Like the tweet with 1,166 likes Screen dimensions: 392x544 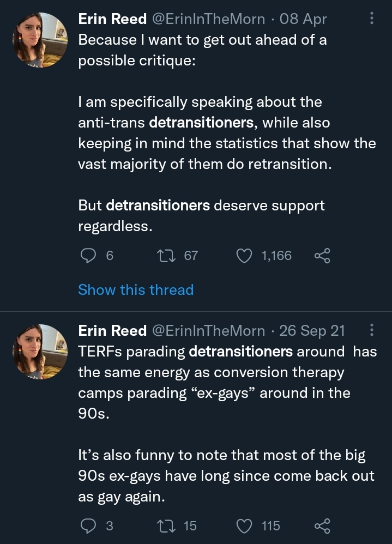[245, 256]
